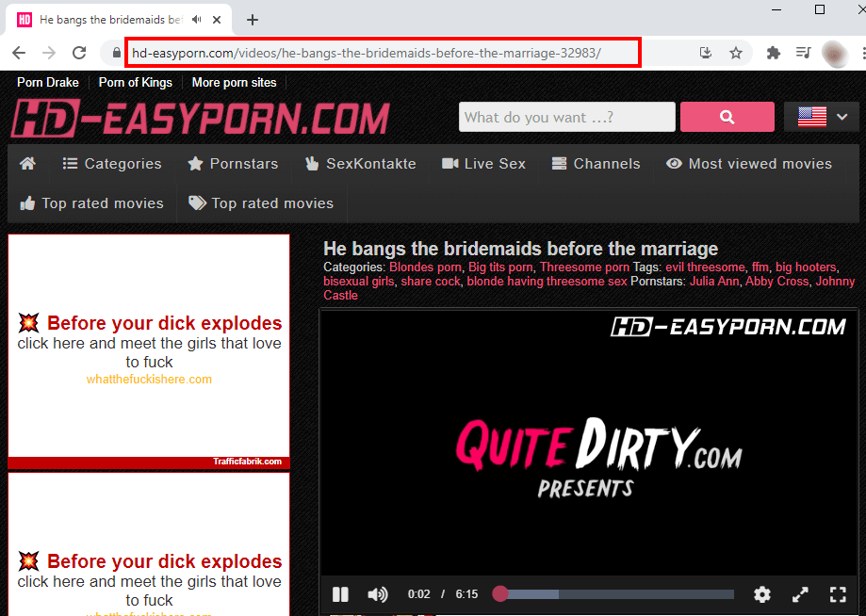Image resolution: width=866 pixels, height=616 pixels.
Task: Go back to the previous page
Action: pos(19,53)
